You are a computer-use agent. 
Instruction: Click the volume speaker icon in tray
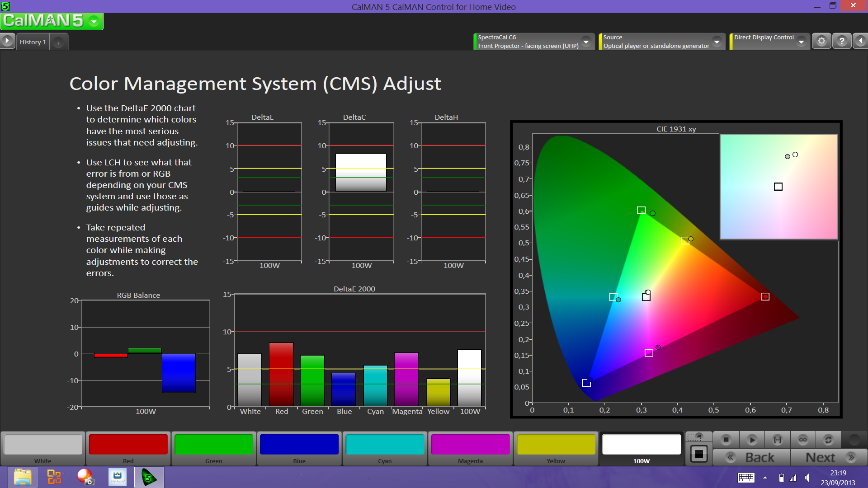pyautogui.click(x=807, y=478)
